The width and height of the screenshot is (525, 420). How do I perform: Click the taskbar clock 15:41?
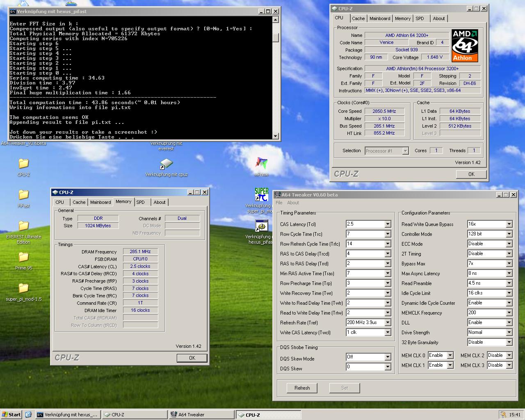(515, 415)
